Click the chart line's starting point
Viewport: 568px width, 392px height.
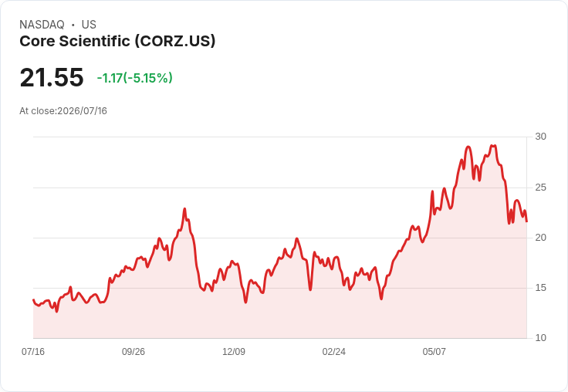[x=33, y=300]
